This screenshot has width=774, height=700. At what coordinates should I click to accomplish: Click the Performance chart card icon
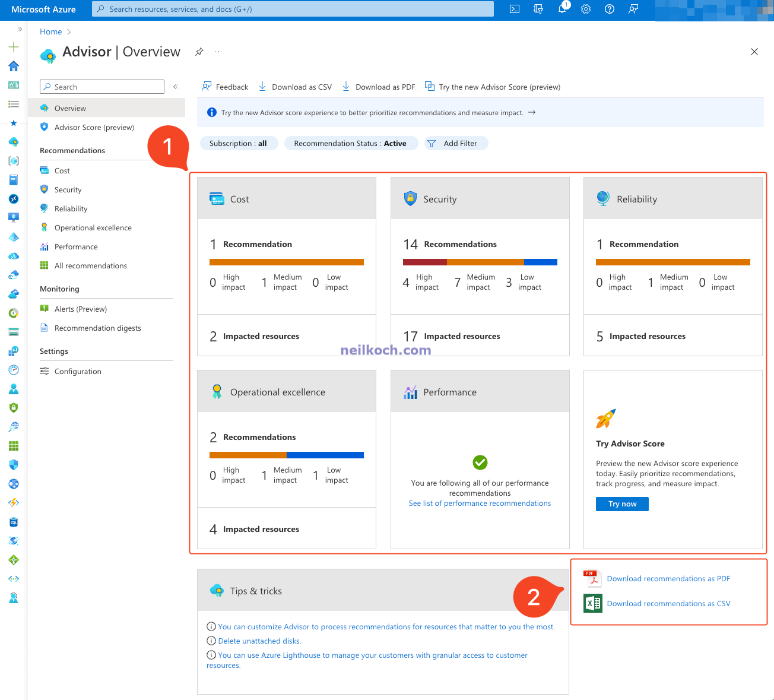410,392
